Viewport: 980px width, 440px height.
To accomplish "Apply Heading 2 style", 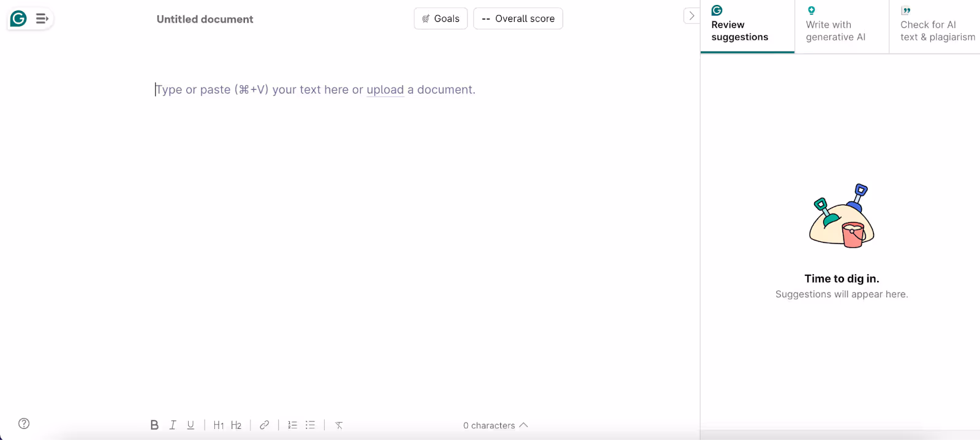I will [x=236, y=425].
